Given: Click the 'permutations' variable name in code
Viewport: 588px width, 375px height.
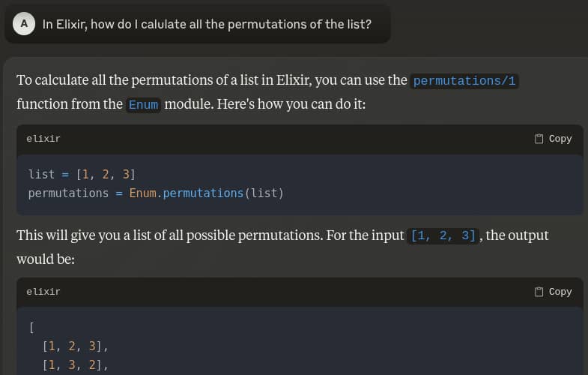Looking at the screenshot, I should pyautogui.click(x=68, y=193).
